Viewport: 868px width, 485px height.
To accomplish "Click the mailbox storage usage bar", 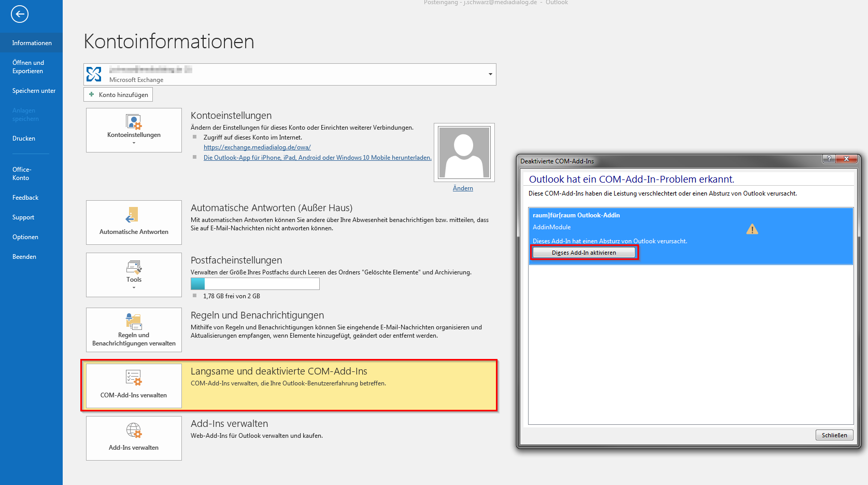I will click(255, 284).
